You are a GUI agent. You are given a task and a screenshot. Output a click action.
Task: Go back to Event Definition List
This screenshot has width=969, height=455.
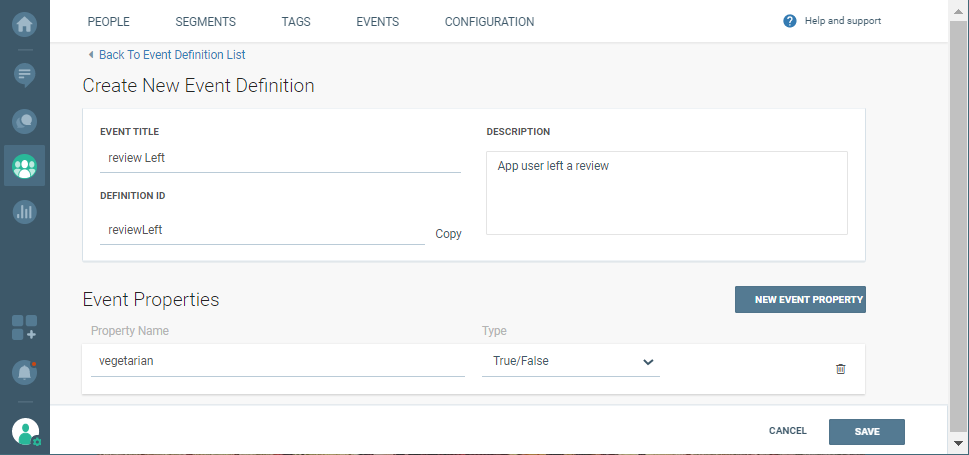click(171, 55)
